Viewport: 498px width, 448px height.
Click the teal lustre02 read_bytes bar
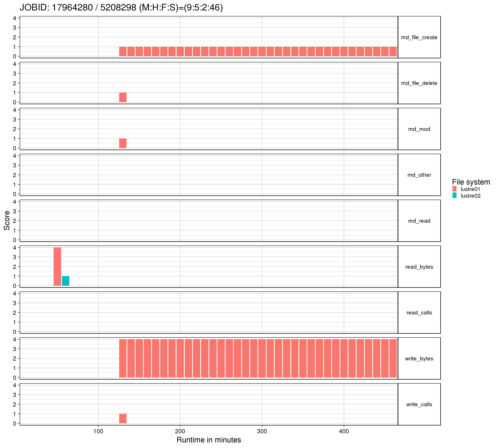pos(66,281)
